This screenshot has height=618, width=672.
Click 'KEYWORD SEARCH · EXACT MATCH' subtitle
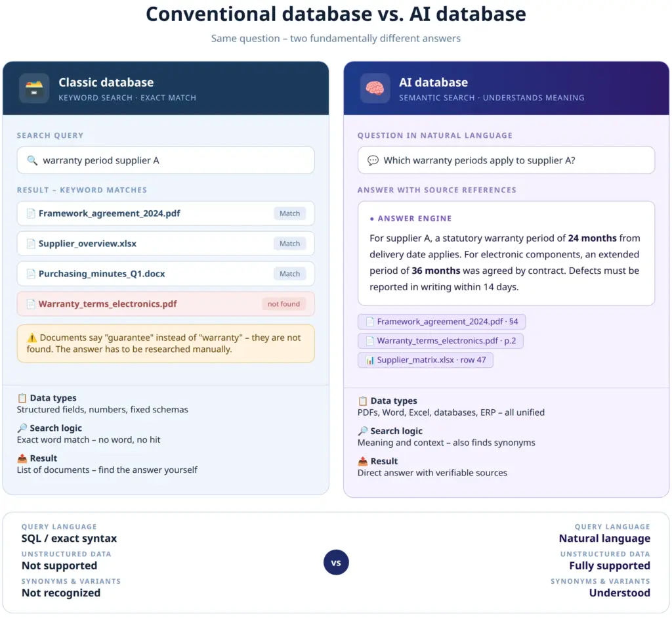tap(127, 98)
